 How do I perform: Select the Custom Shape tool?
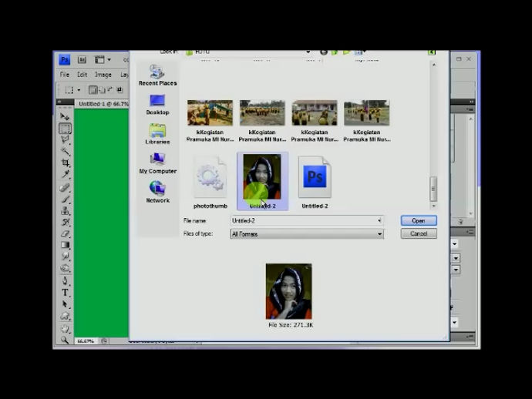coord(65,316)
